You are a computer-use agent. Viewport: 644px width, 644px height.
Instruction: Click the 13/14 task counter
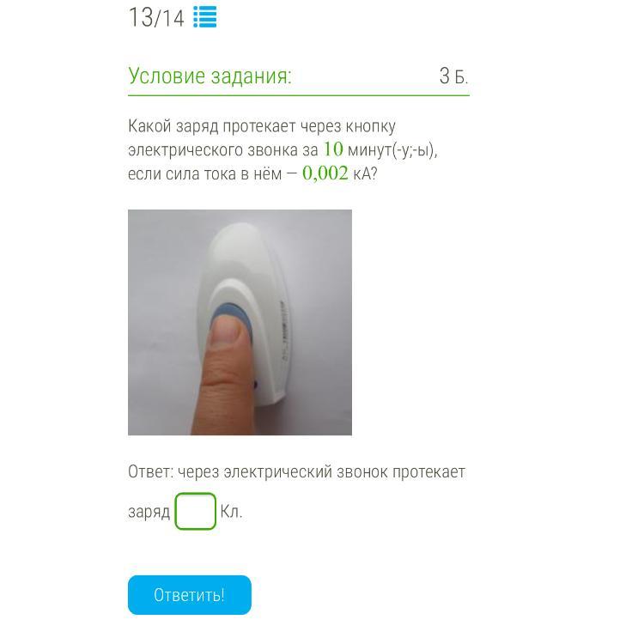point(156,18)
